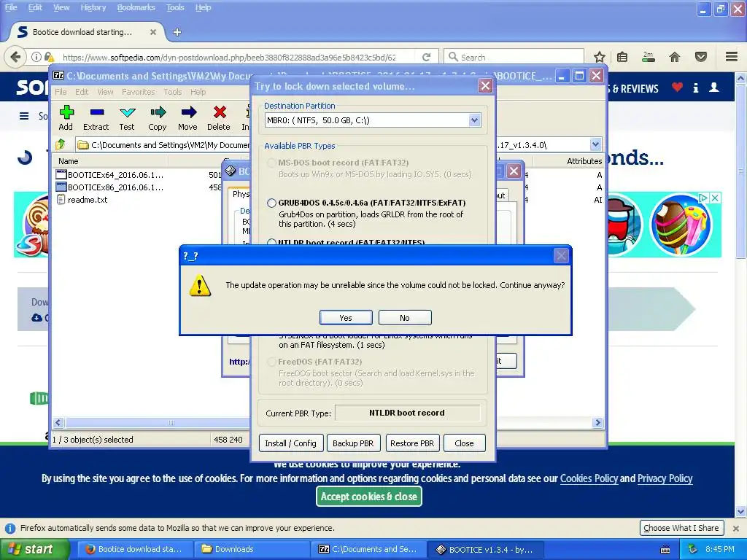Open Firefox History menu

(x=93, y=7)
